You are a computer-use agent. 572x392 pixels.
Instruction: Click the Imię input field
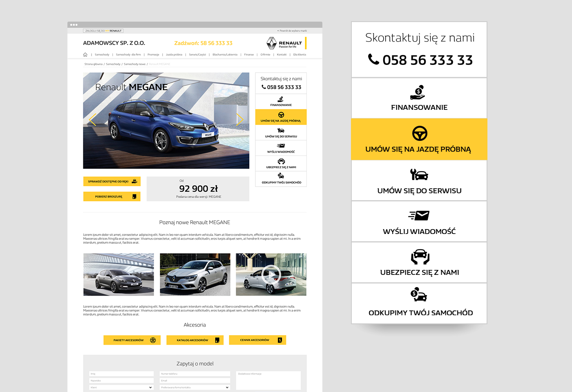pos(121,374)
